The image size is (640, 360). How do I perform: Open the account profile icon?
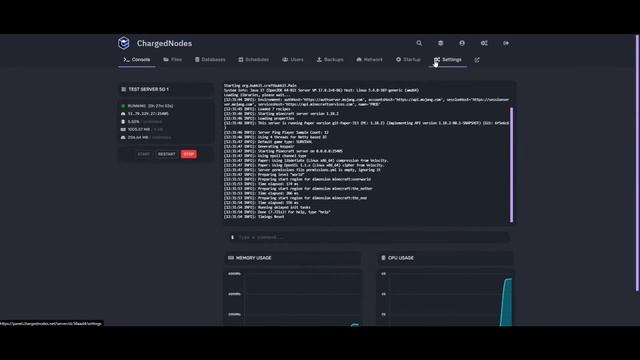click(x=462, y=43)
